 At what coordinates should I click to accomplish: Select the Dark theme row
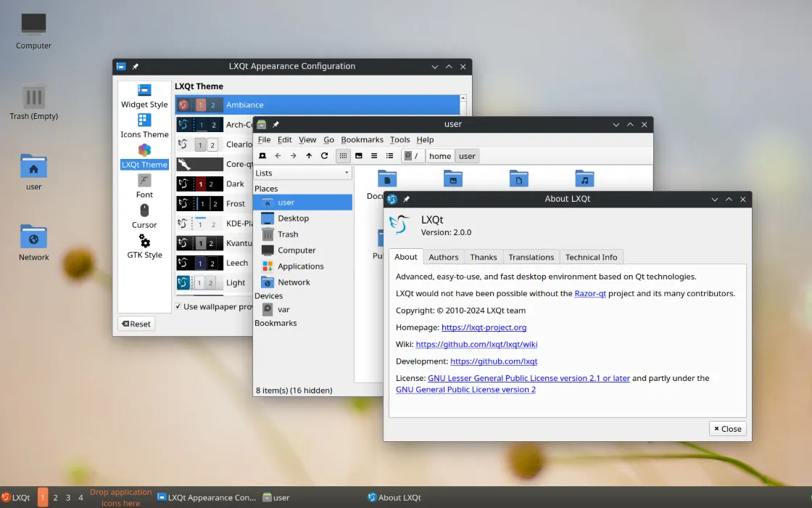(x=215, y=184)
